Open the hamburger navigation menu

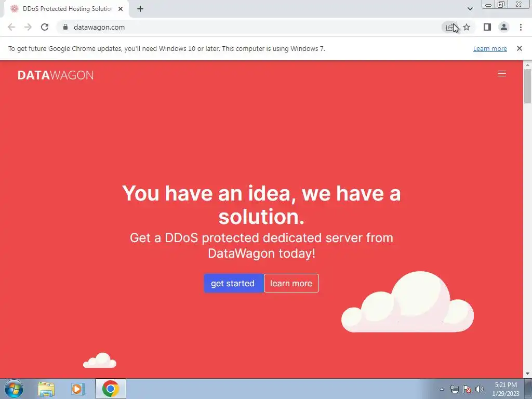[502, 74]
